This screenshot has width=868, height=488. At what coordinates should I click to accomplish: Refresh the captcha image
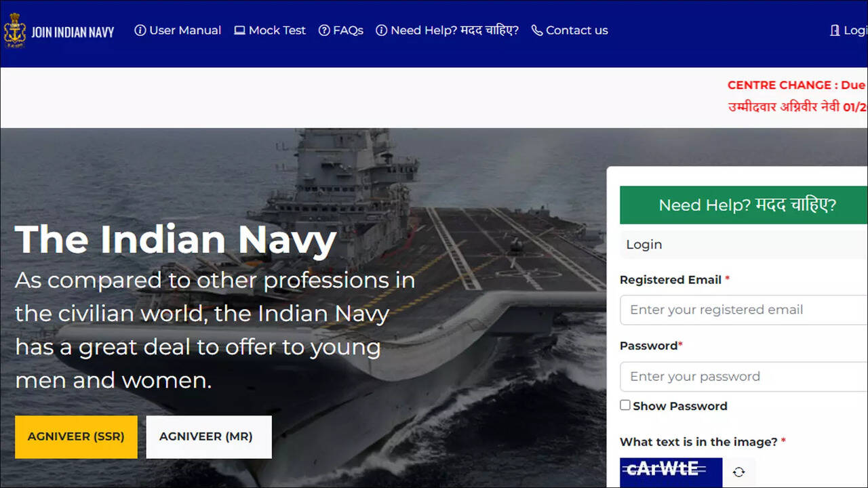pos(739,472)
